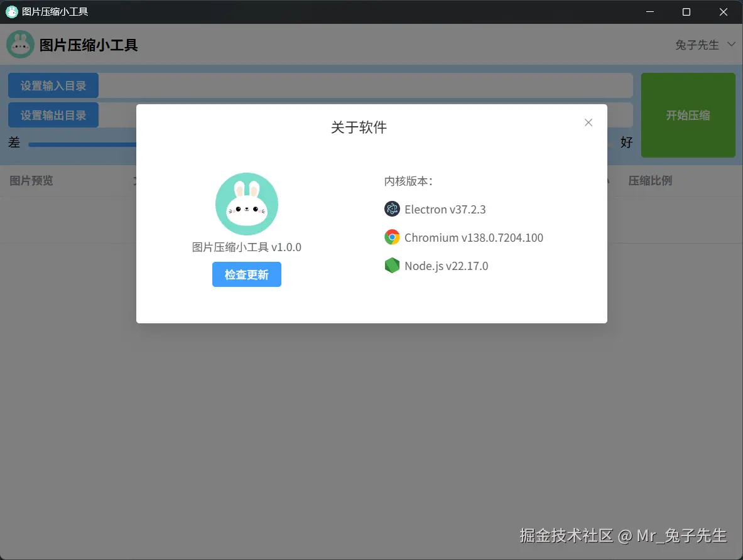743x560 pixels.
Task: Click the 压缩比例 column header
Action: click(649, 181)
